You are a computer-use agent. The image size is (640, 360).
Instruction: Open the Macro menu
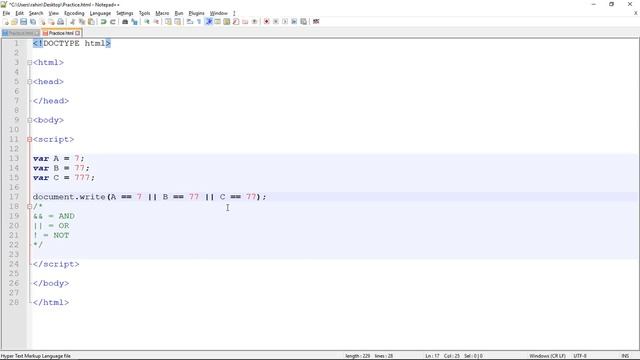pyautogui.click(x=162, y=13)
